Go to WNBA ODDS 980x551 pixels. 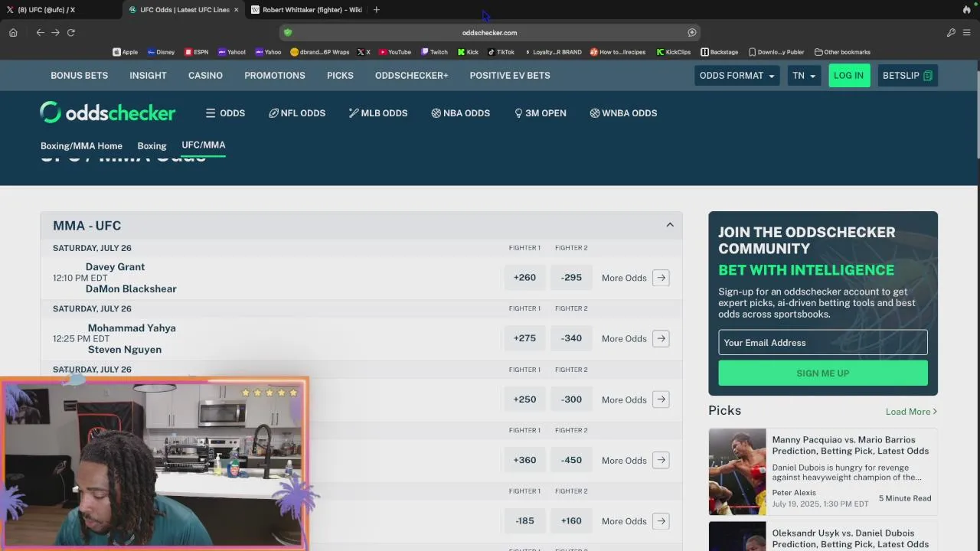623,113
